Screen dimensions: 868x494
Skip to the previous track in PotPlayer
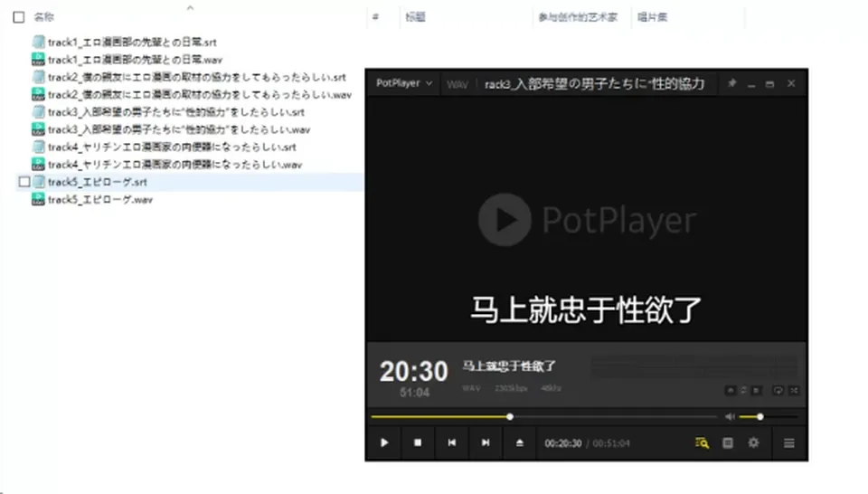(x=452, y=442)
